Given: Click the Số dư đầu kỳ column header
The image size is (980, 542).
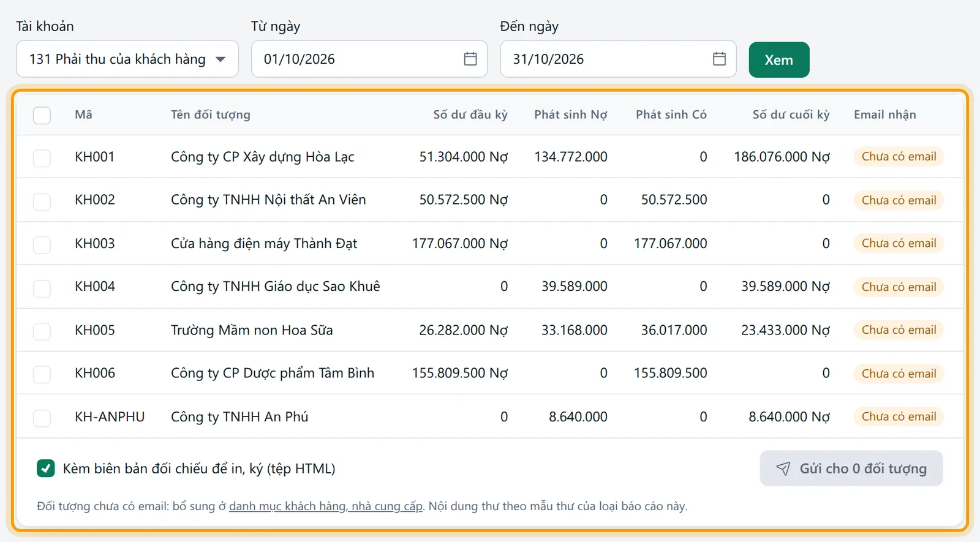Looking at the screenshot, I should [x=470, y=115].
